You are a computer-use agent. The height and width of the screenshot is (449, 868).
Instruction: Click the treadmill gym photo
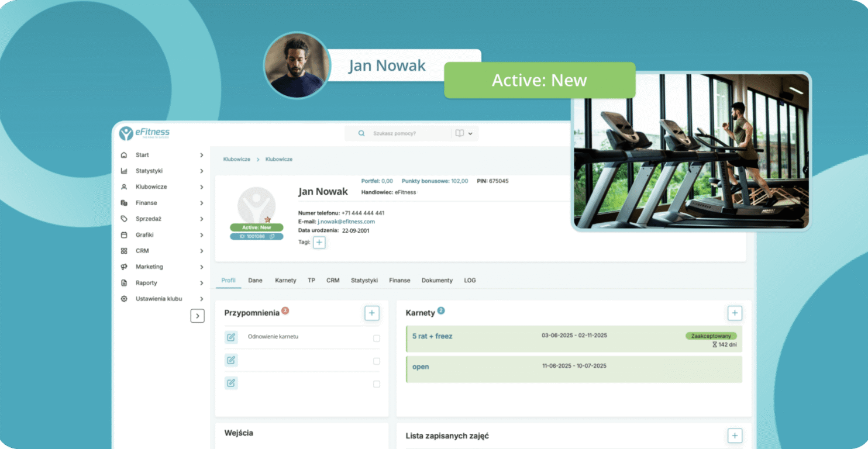coord(691,151)
